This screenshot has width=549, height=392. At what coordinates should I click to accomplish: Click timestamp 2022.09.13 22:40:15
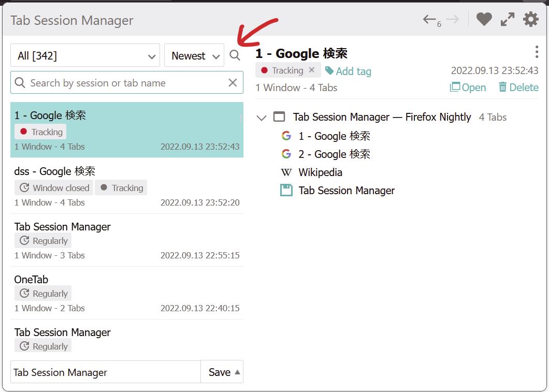[x=200, y=308]
